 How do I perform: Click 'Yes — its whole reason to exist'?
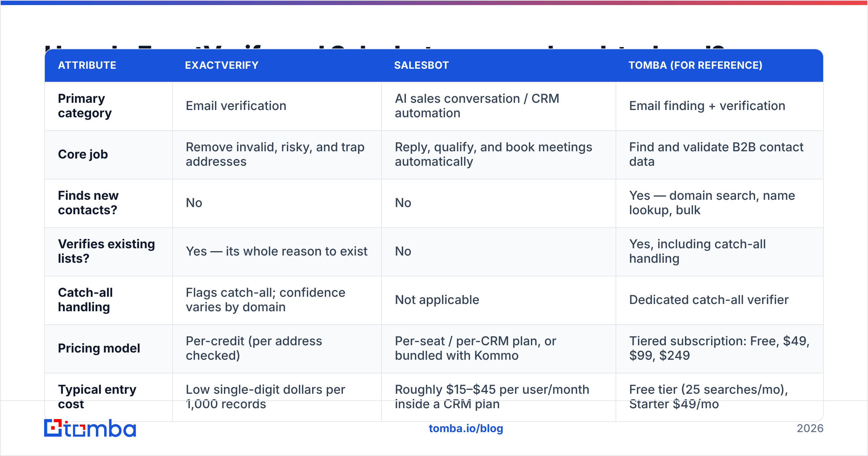pos(276,251)
